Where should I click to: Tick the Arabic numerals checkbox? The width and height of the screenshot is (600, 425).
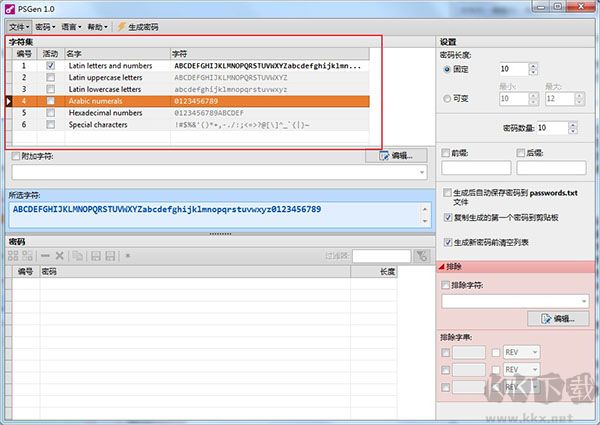pos(50,101)
